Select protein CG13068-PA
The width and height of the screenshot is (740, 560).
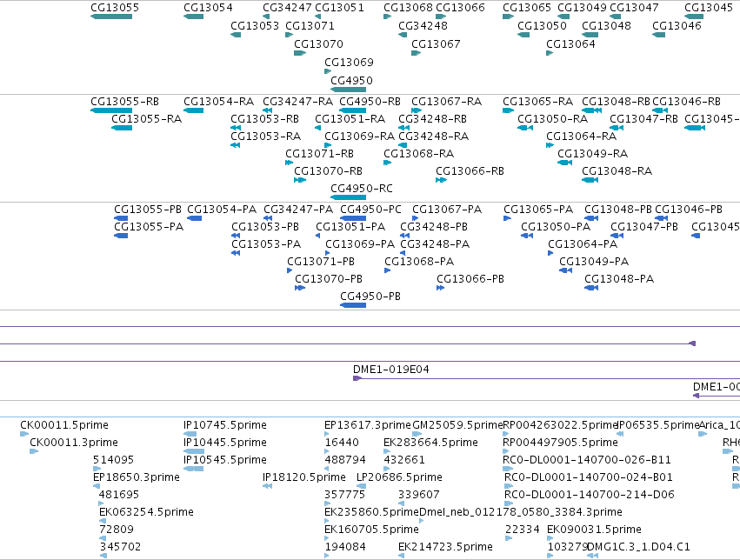click(x=419, y=262)
